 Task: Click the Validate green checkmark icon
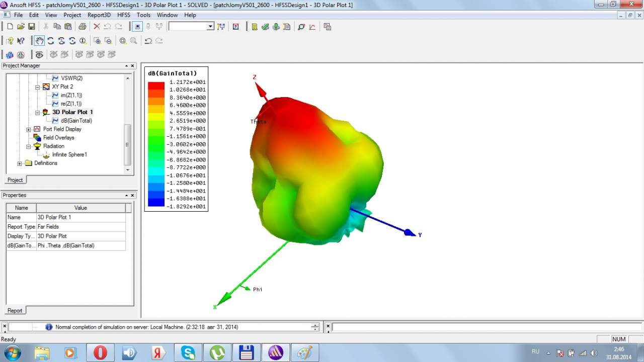click(x=265, y=27)
